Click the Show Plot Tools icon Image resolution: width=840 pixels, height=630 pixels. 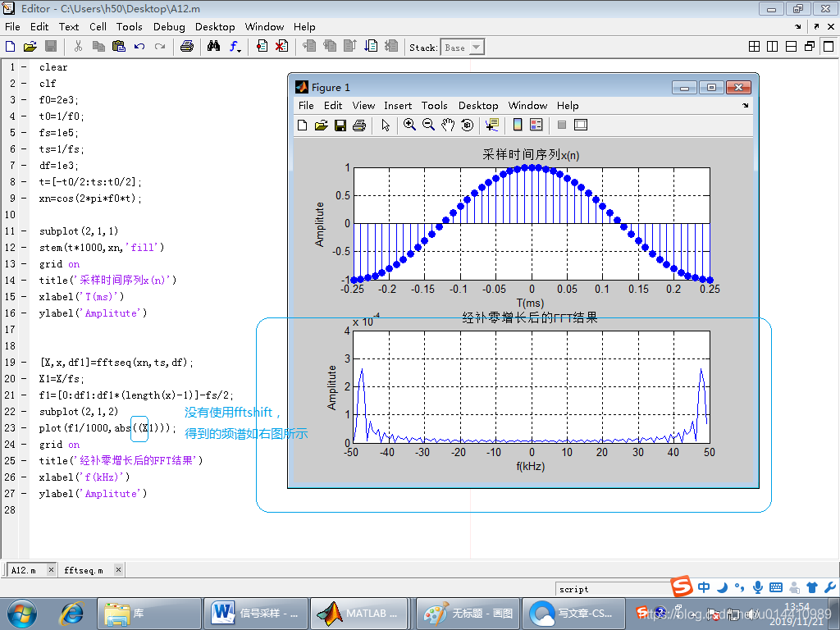coord(581,125)
